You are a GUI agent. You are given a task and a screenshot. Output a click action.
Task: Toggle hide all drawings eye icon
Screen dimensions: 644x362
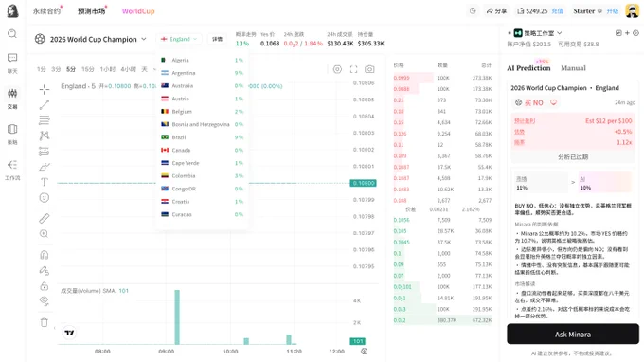coord(45,301)
